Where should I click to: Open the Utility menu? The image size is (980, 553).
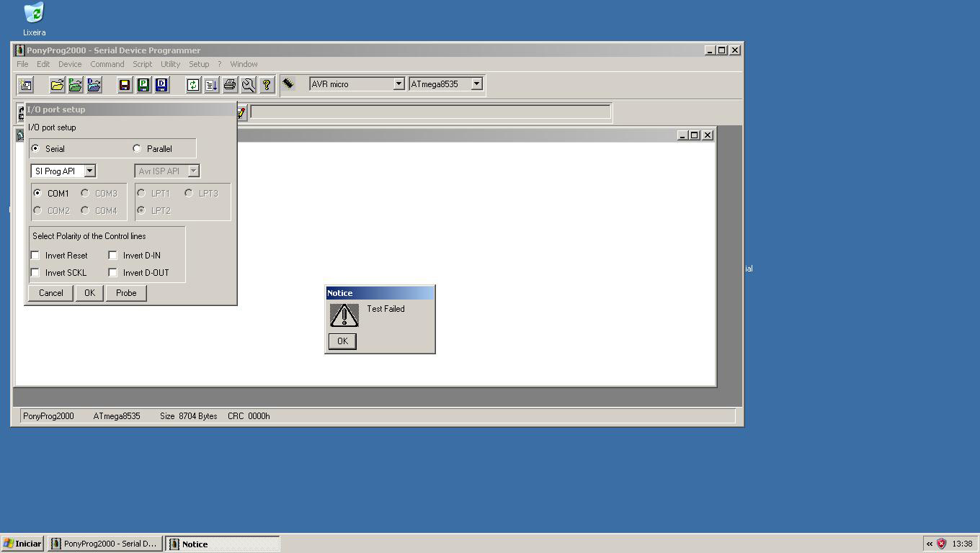[171, 64]
